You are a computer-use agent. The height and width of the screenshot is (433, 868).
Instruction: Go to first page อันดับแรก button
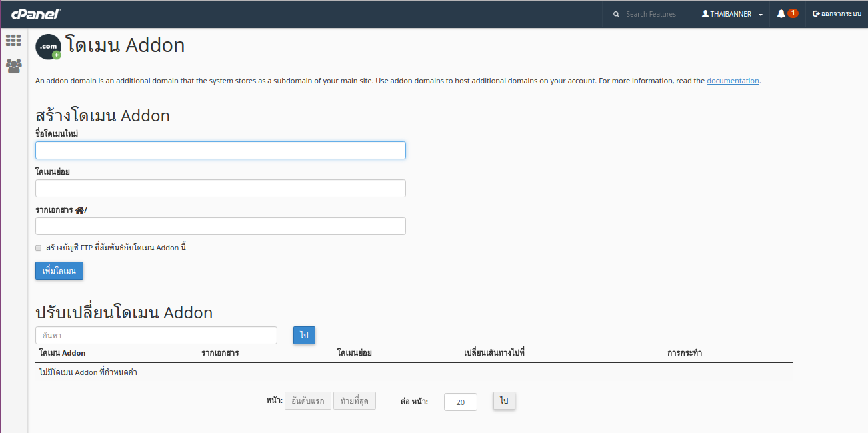[x=308, y=401]
